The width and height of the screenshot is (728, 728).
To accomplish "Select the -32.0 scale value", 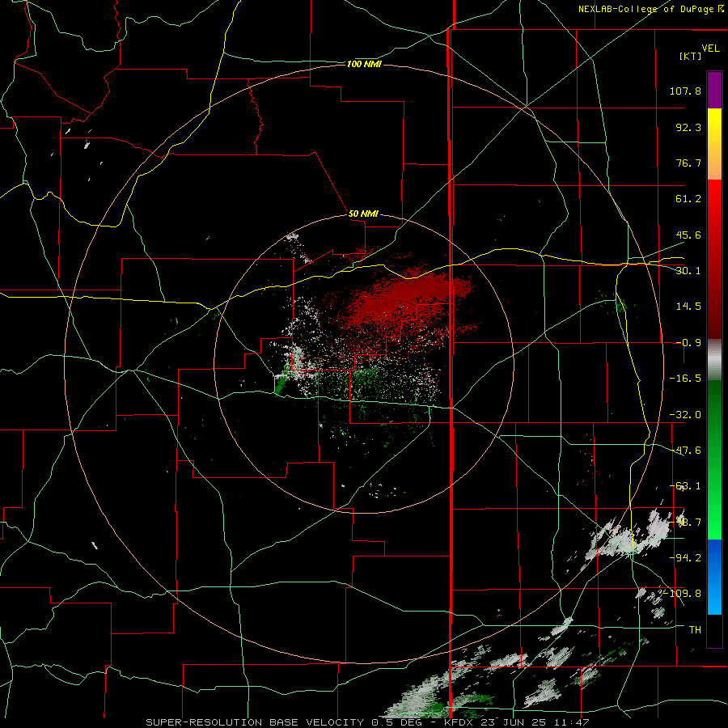I will pos(685,415).
